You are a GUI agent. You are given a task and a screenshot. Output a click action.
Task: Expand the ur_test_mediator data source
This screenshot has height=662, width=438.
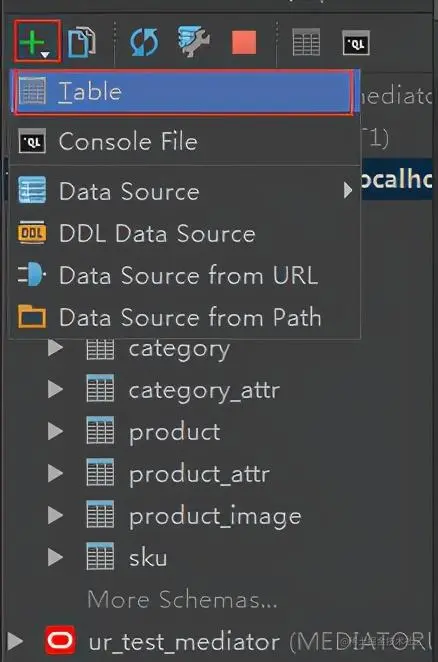coord(15,641)
